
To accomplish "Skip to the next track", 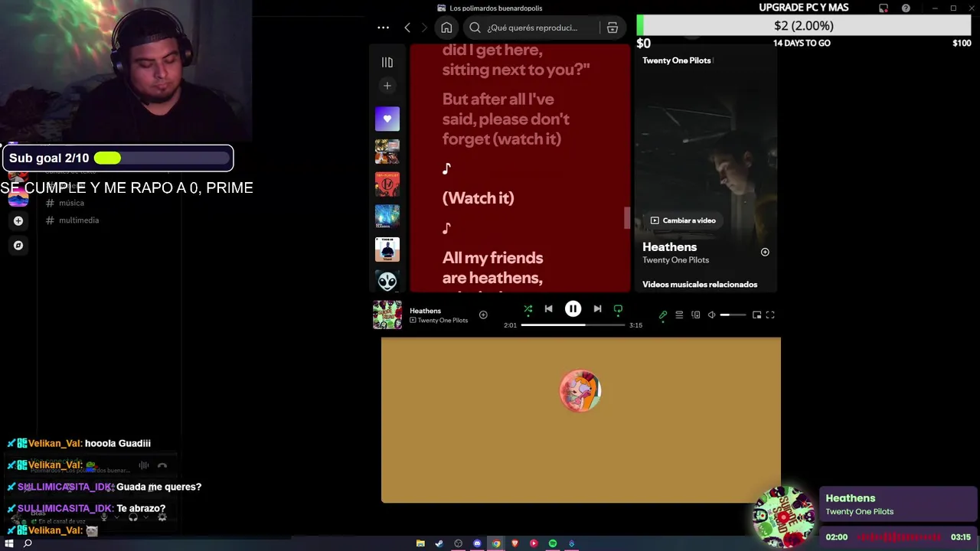I will point(597,308).
